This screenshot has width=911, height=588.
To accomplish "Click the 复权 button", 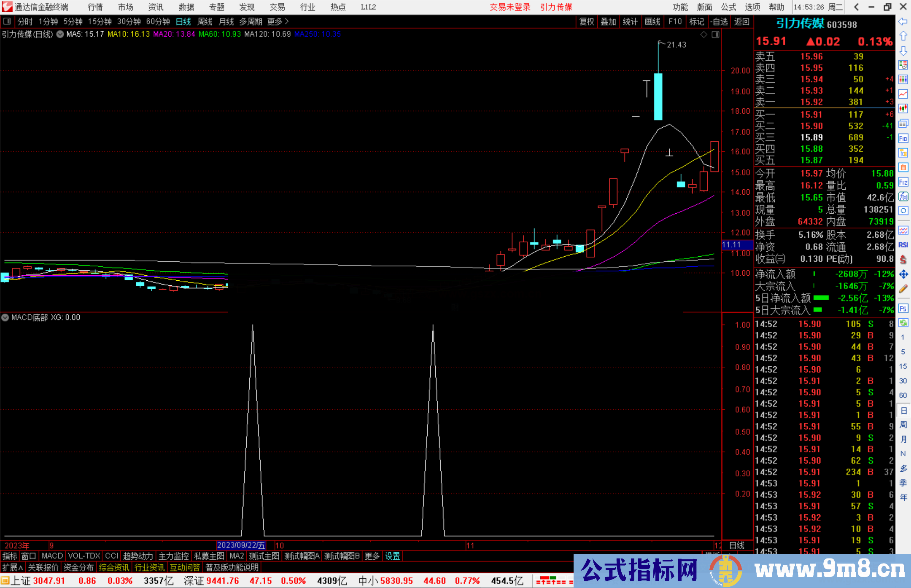I will [x=587, y=21].
